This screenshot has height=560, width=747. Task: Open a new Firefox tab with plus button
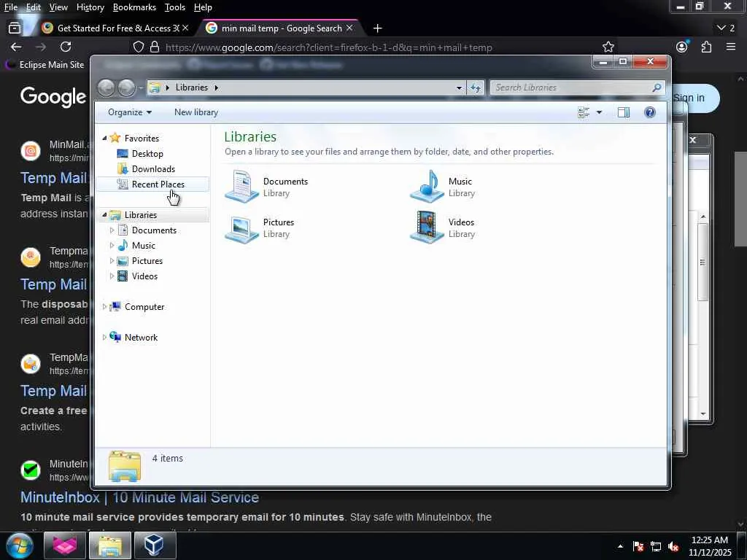pyautogui.click(x=377, y=28)
